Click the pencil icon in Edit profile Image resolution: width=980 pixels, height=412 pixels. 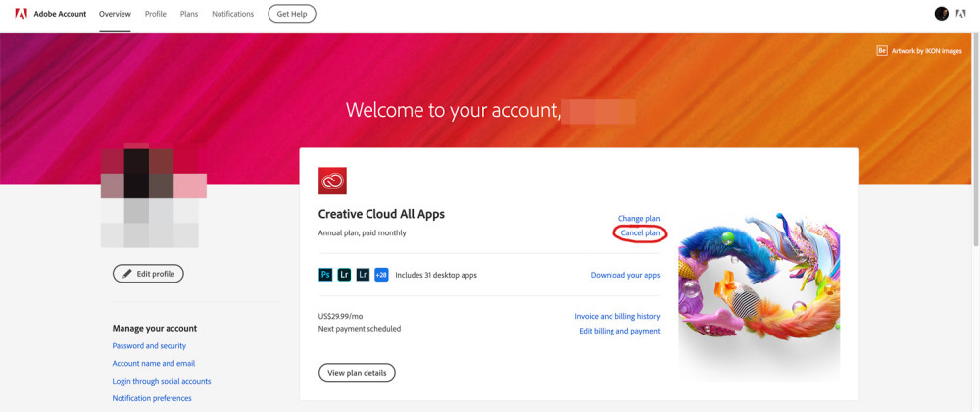point(127,274)
